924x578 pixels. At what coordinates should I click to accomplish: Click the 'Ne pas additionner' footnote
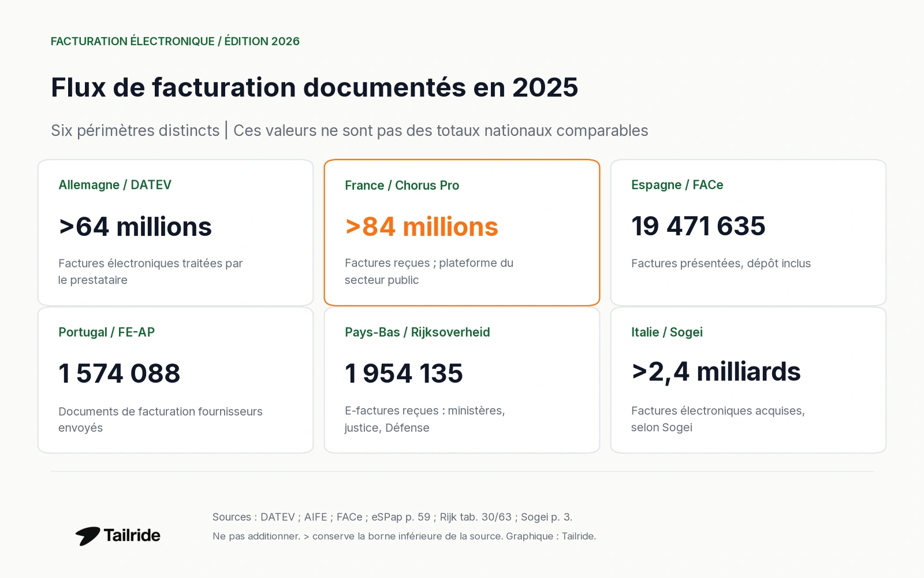click(x=404, y=536)
